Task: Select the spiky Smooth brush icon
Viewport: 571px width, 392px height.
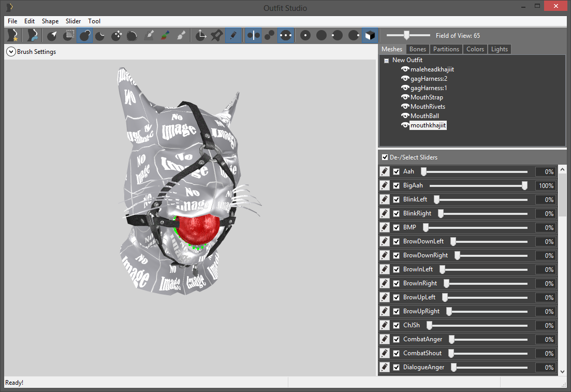Action: (x=132, y=35)
